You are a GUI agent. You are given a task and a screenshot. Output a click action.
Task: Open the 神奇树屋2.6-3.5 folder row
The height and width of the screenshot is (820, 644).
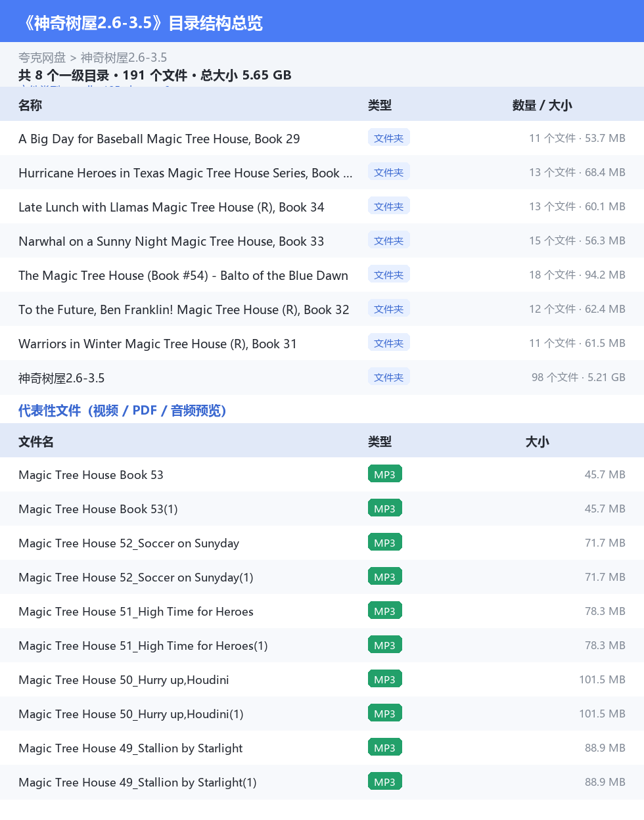point(322,378)
